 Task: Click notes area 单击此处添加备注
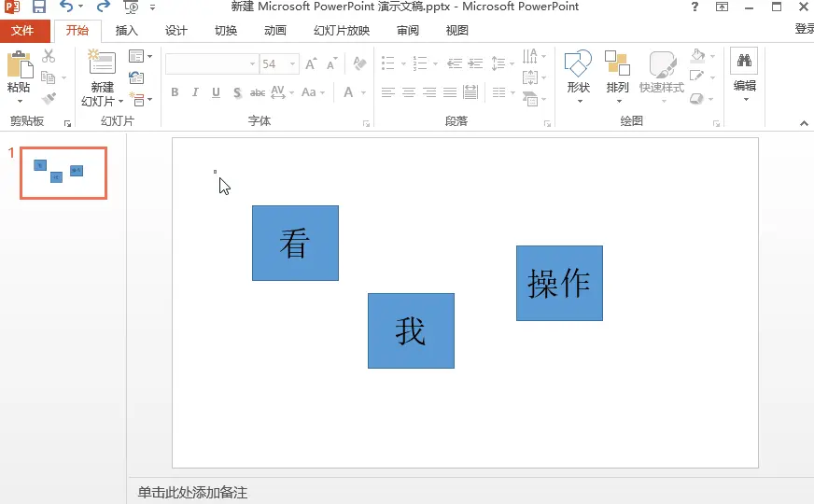[192, 492]
